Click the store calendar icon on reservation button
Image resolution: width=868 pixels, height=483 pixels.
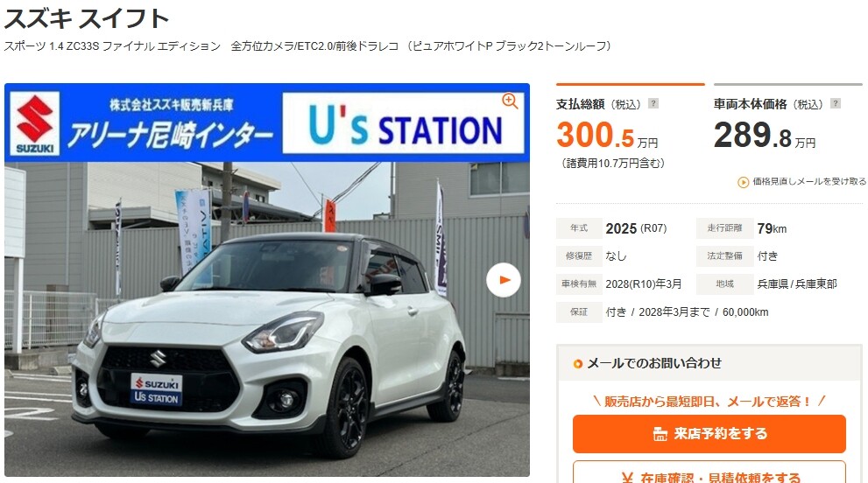click(660, 434)
